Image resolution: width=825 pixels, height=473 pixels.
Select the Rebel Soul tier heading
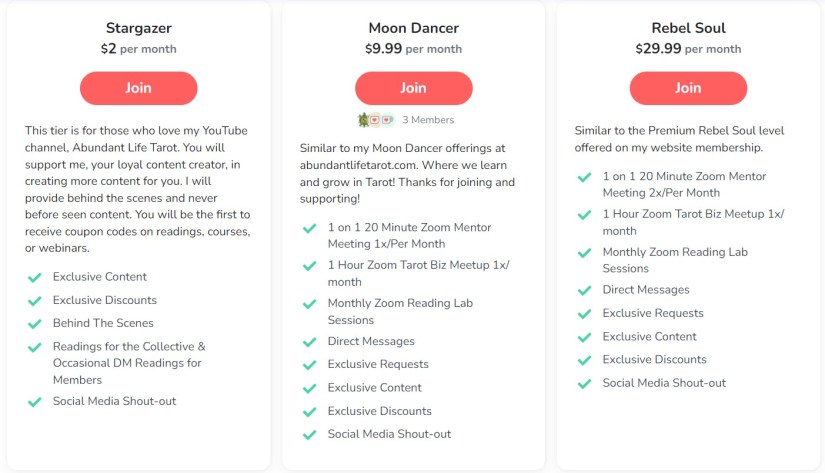click(x=688, y=28)
